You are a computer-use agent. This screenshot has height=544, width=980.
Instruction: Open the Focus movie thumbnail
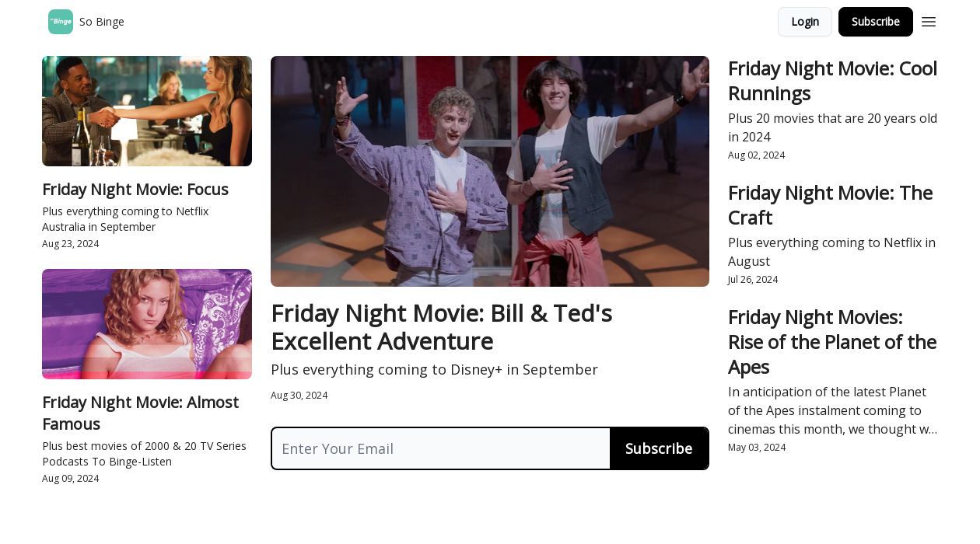pos(147,111)
